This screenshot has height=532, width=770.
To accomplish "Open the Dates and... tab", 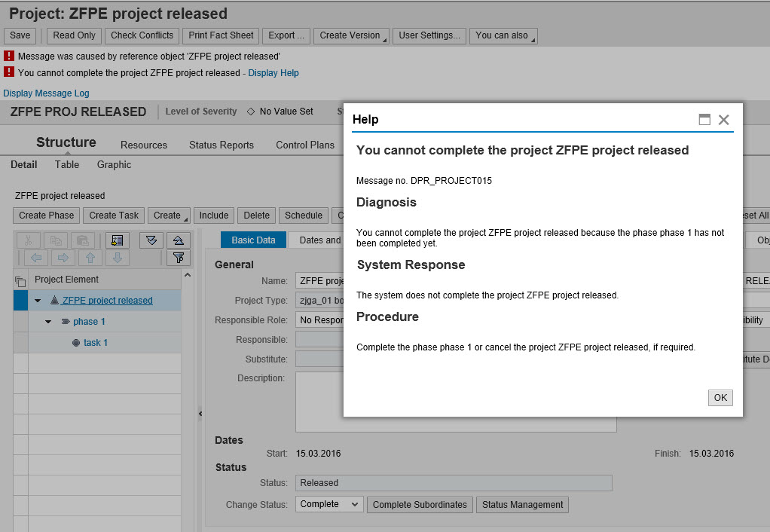I will pos(316,240).
